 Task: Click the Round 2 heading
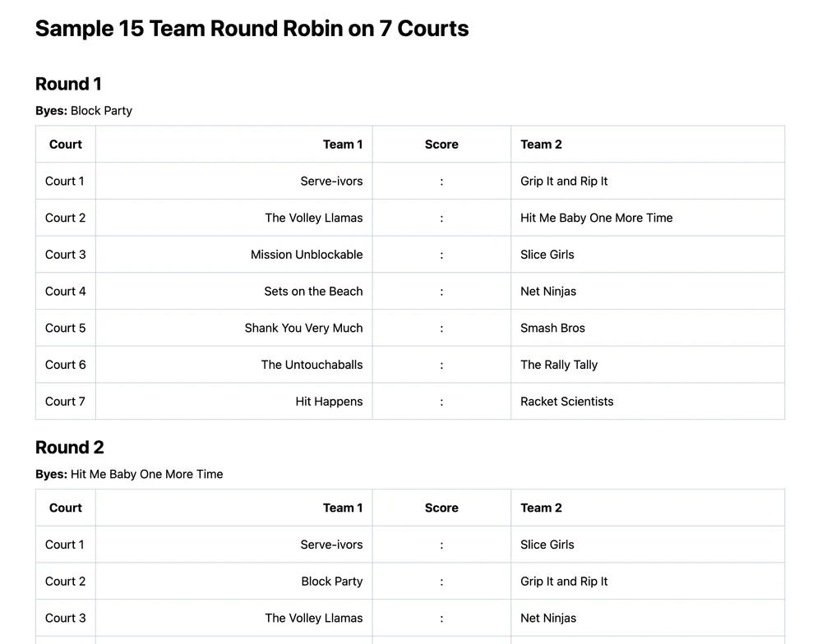[70, 448]
